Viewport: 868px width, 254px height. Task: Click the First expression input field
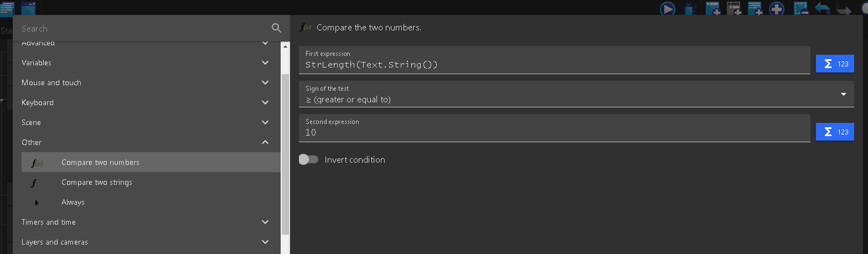point(555,60)
